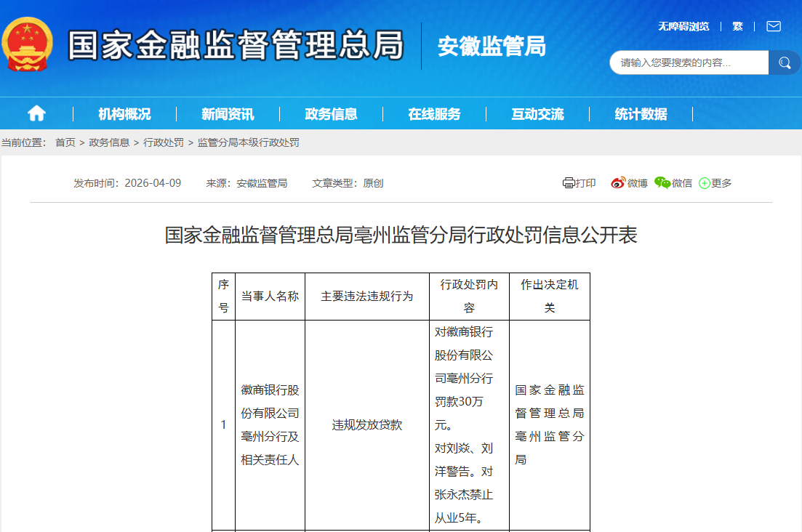Select the 统计数据 menu item
Image resolution: width=802 pixels, height=532 pixels.
641,114
